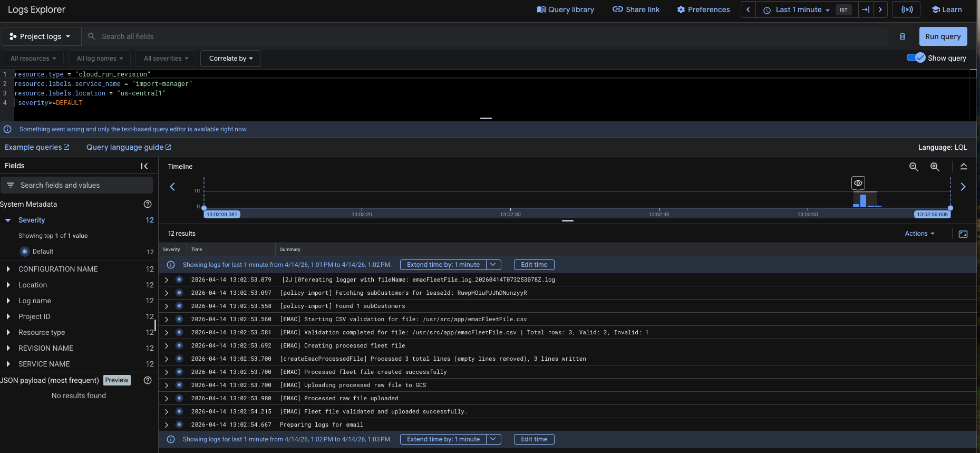
Task: Click the bottom Edit time button
Action: point(534,439)
